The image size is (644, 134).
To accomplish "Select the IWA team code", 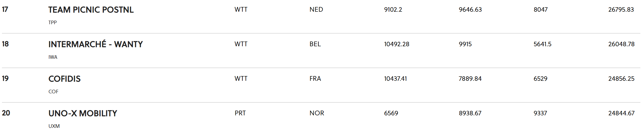I will pyautogui.click(x=53, y=57).
